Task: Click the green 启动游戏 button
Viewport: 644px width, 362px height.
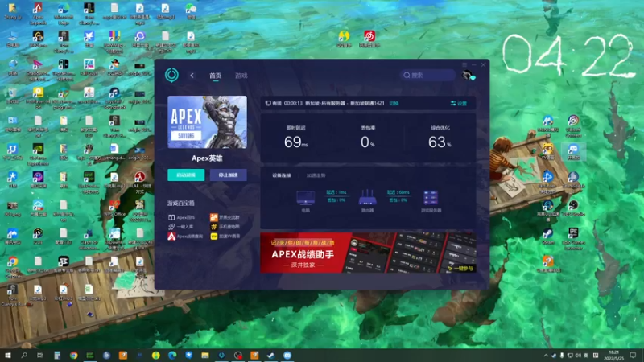Action: coord(186,175)
